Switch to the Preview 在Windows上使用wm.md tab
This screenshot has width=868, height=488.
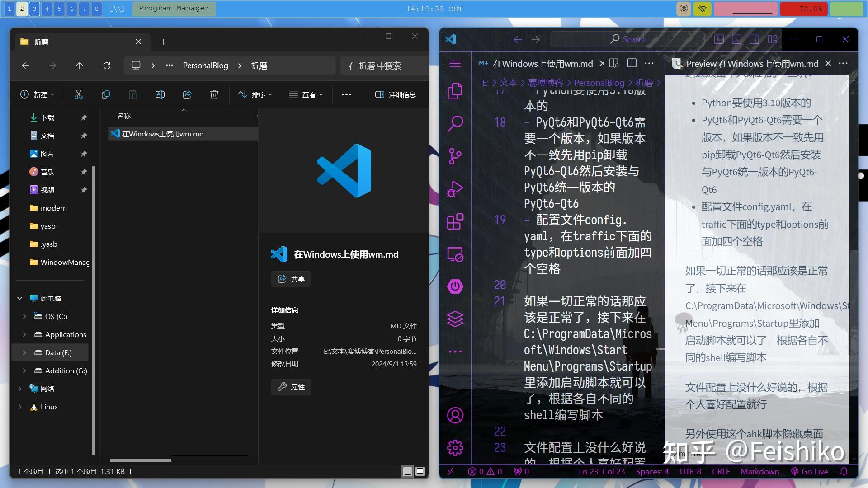[750, 64]
